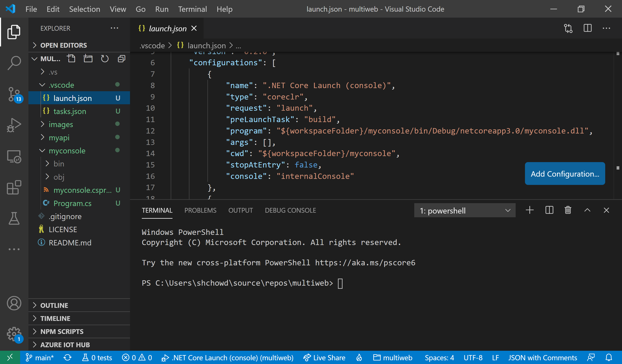Image resolution: width=622 pixels, height=364 pixels.
Task: Expand the images folder
Action: pos(61,124)
